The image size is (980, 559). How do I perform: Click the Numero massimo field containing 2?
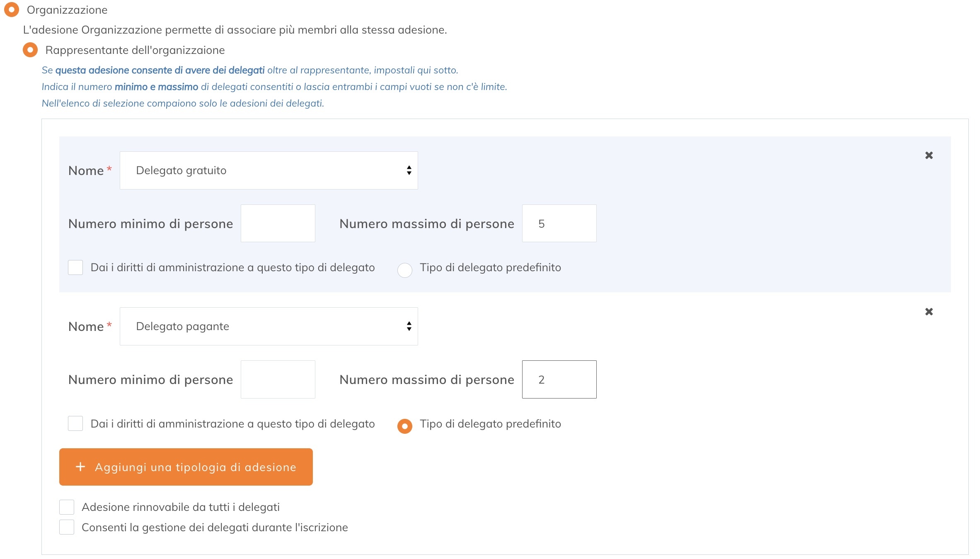tap(559, 379)
